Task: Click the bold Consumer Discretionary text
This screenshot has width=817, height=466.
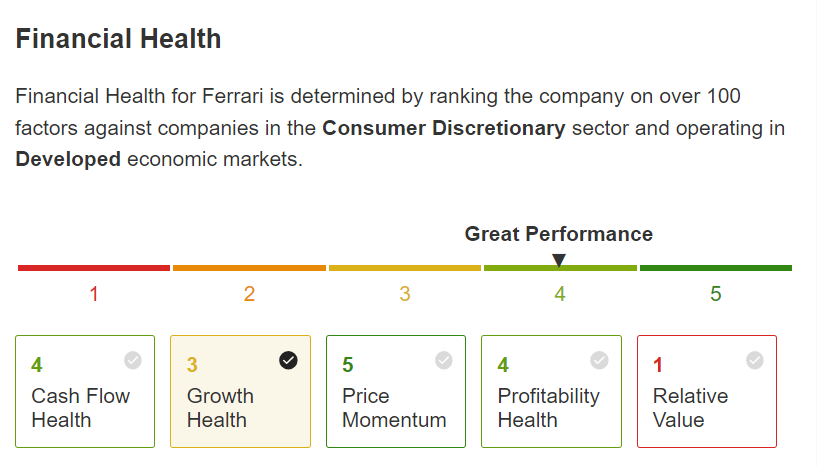Action: tap(443, 128)
